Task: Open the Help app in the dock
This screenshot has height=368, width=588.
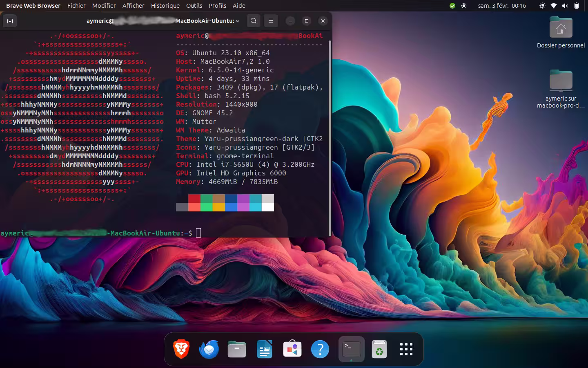Action: pos(320,349)
